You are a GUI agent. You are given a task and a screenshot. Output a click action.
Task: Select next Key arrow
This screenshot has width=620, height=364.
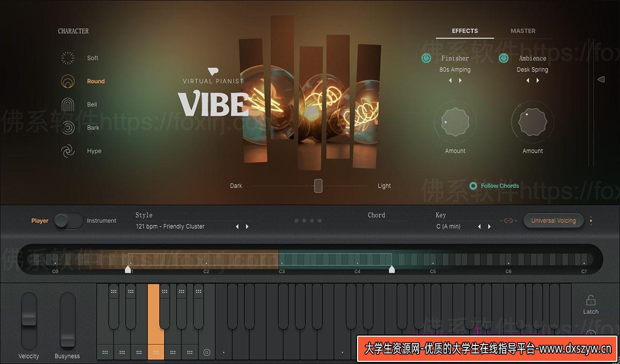coord(489,227)
